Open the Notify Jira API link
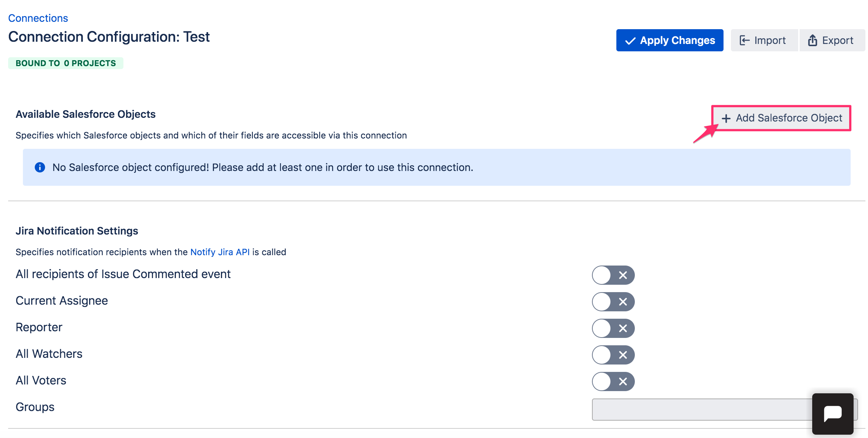 point(220,252)
